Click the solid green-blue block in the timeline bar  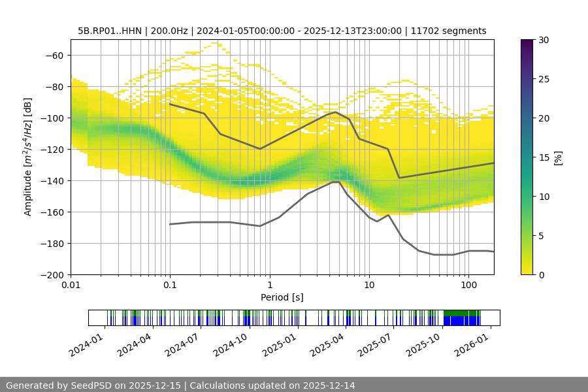(461, 318)
